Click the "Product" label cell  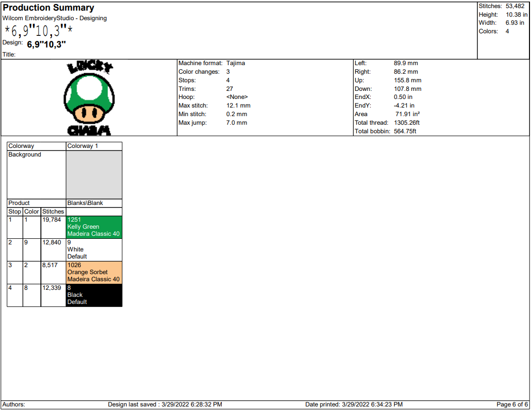click(x=36, y=203)
